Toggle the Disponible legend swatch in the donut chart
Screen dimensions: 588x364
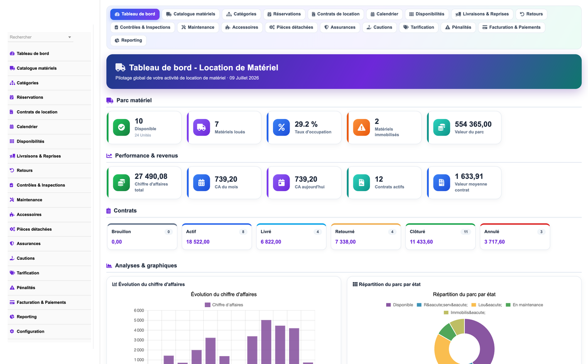[x=389, y=305]
